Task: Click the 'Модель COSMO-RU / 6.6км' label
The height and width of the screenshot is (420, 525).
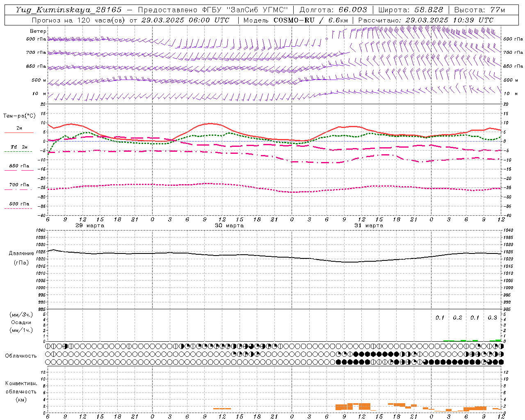Action: point(296,20)
